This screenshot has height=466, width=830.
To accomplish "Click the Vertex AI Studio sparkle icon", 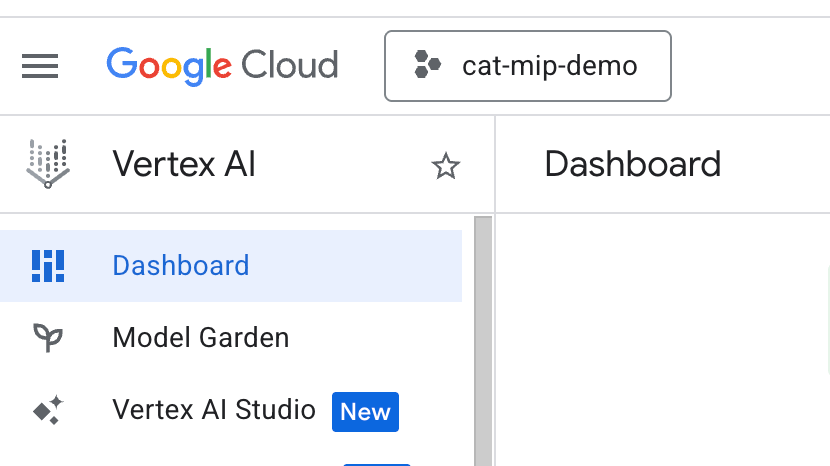I will click(47, 410).
